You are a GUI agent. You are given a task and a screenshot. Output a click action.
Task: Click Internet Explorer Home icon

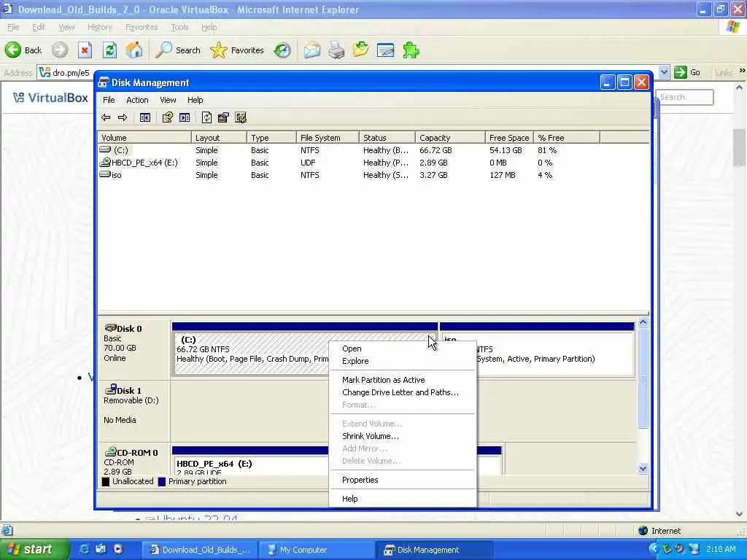click(x=134, y=50)
